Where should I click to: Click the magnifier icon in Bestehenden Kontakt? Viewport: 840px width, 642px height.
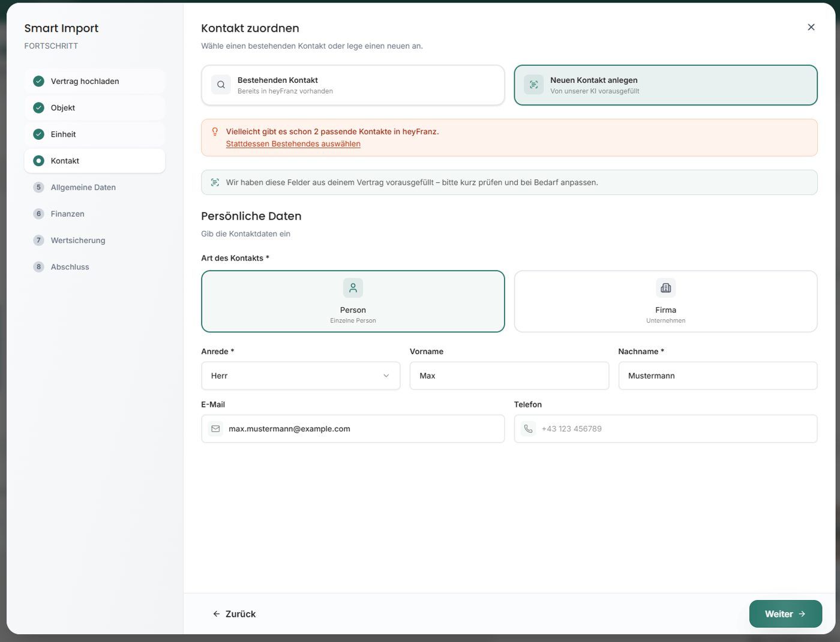(x=221, y=85)
